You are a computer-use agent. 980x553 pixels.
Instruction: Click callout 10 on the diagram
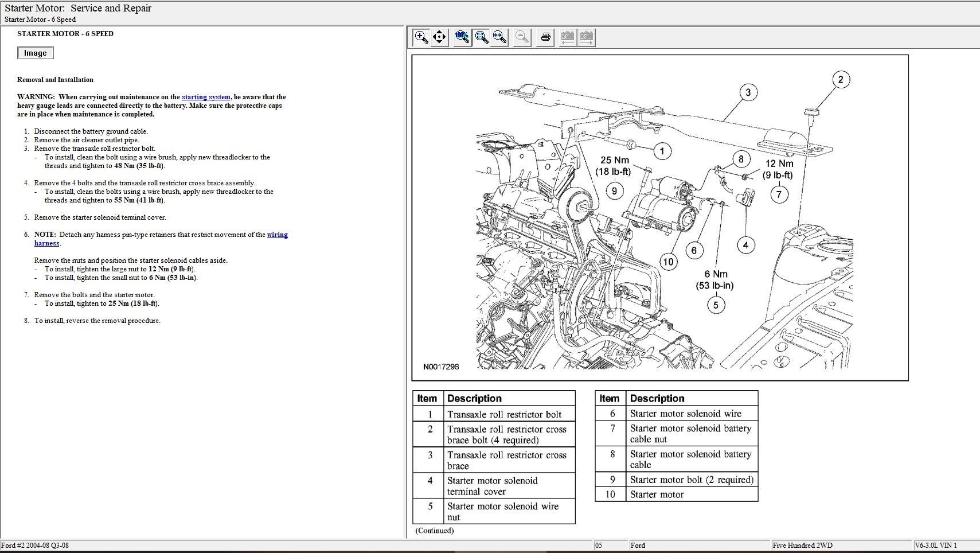[x=668, y=262]
